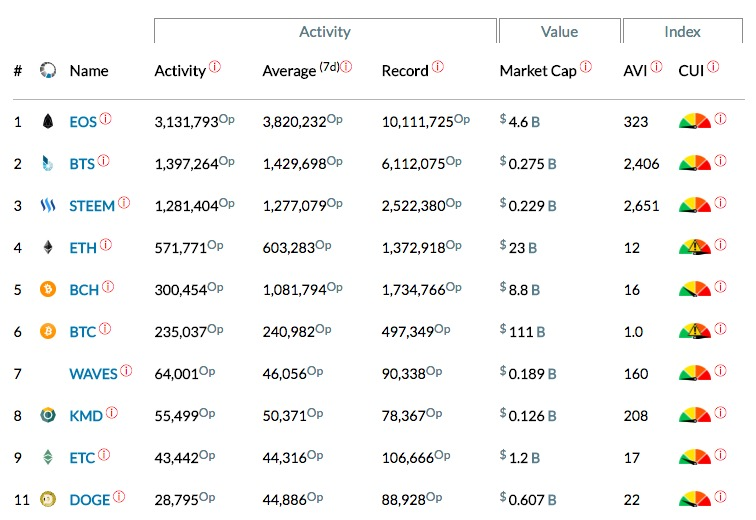Sort by Average (7d) column header

pyautogui.click(x=301, y=70)
